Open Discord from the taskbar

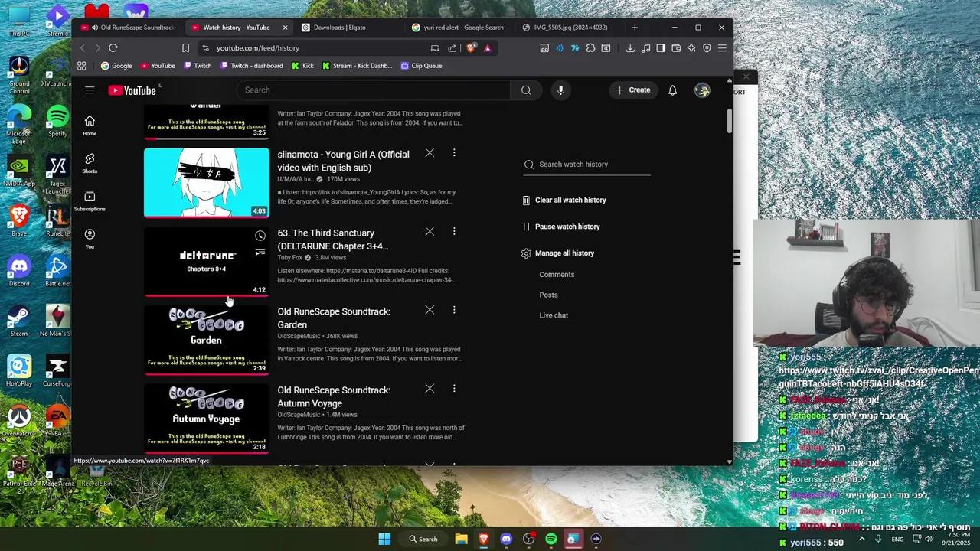506,539
